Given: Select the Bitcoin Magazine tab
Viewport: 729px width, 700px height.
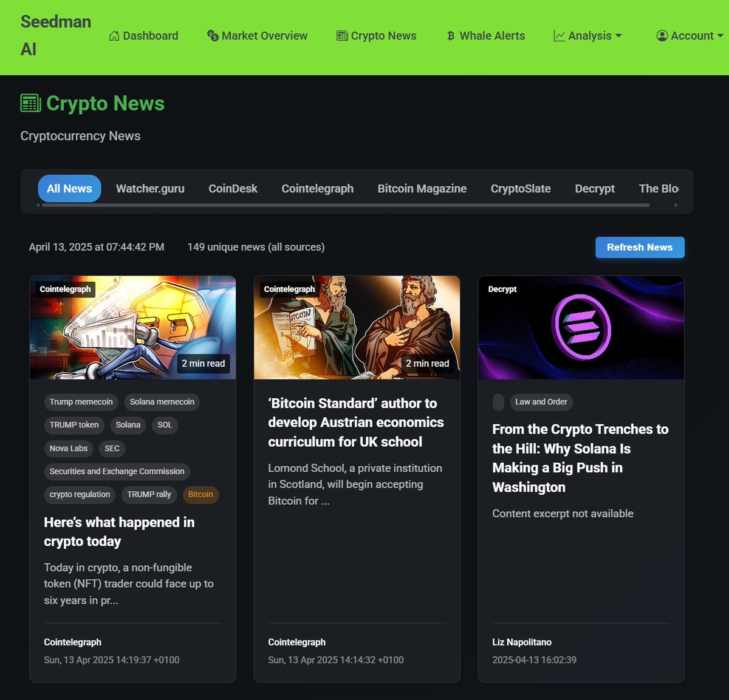Looking at the screenshot, I should tap(422, 188).
